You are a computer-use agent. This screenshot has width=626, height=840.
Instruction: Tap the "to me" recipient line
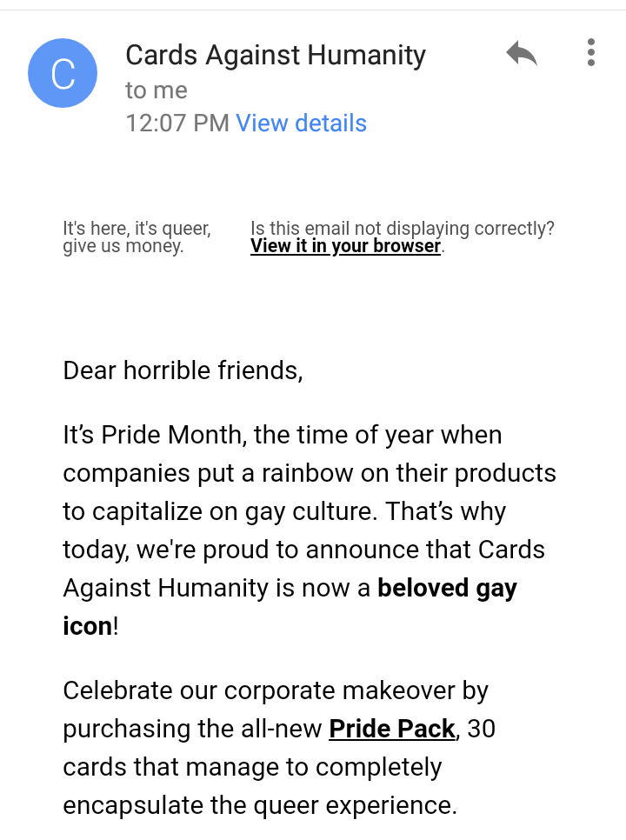click(156, 90)
